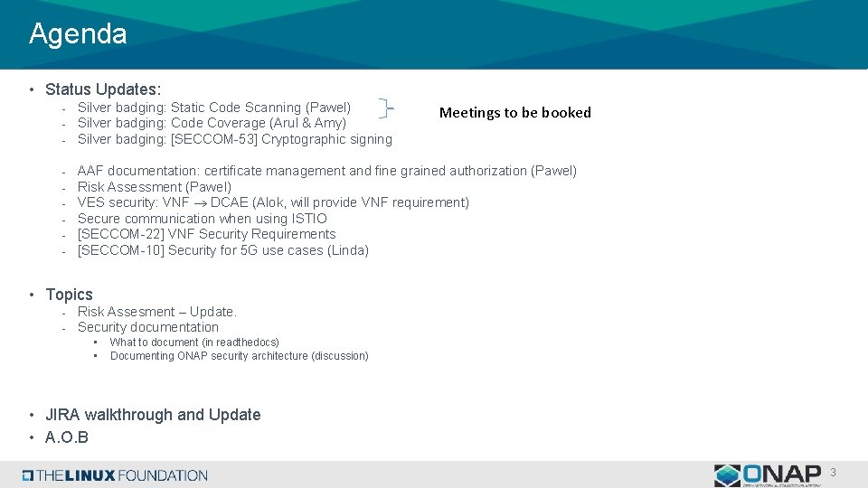Click the VES security VNF to DCAE line
This screenshot has width=868, height=488.
(x=273, y=202)
